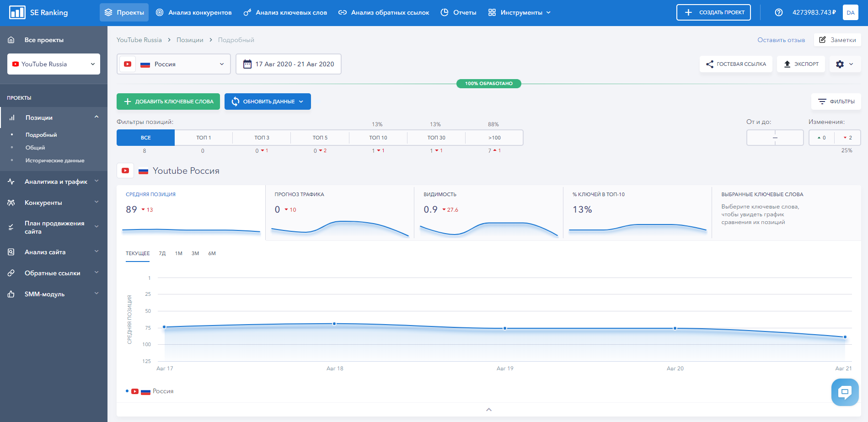Viewport: 868px width, 422px height.
Task: Click the YouTube Russia breadcrumb link
Action: (x=139, y=40)
